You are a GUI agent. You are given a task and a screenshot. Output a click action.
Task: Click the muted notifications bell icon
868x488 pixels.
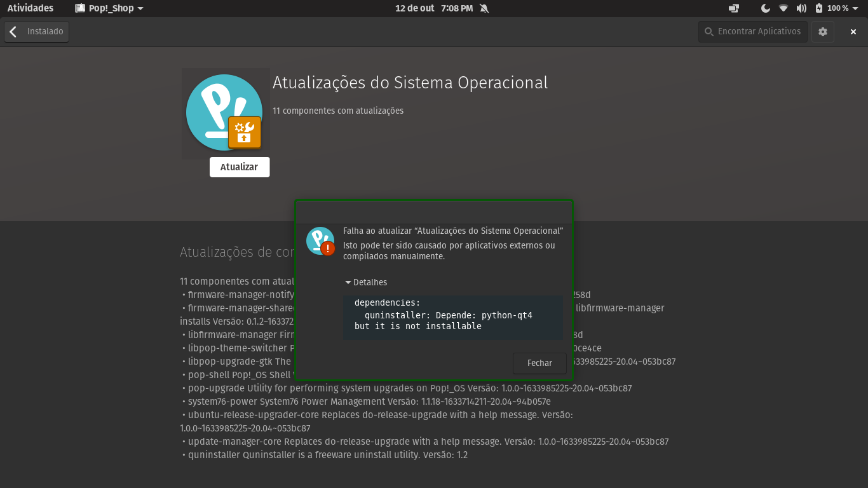484,8
